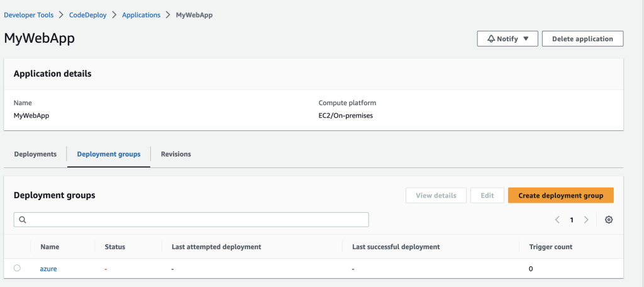Click the red status dash for azure
This screenshot has width=644, height=287.
(x=106, y=269)
